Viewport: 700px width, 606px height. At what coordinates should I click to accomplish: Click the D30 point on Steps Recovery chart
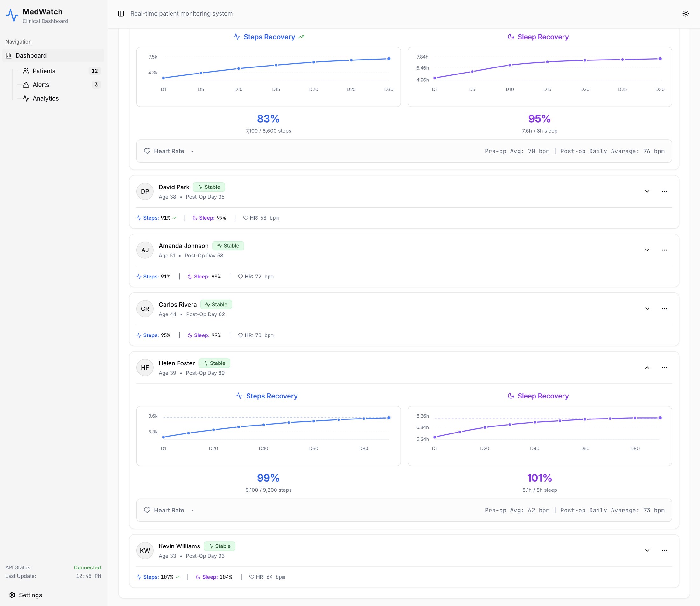click(389, 59)
